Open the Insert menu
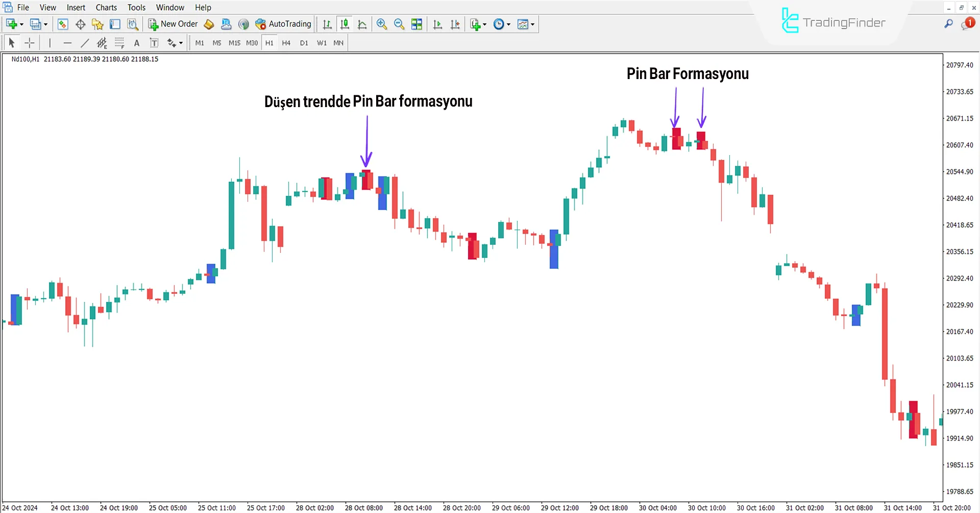Screen dimensions: 980x513 click(76, 8)
